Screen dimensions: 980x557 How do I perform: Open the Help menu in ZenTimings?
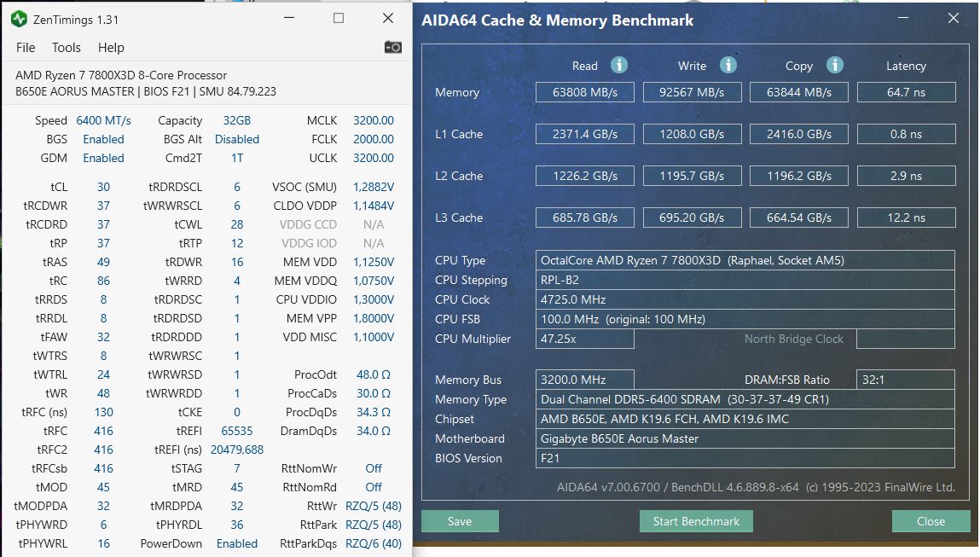(x=111, y=48)
